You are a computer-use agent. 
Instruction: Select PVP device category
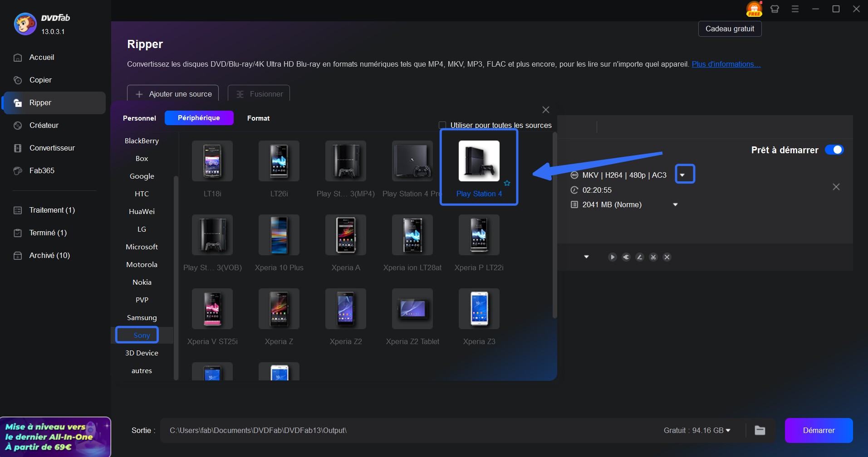tap(142, 300)
